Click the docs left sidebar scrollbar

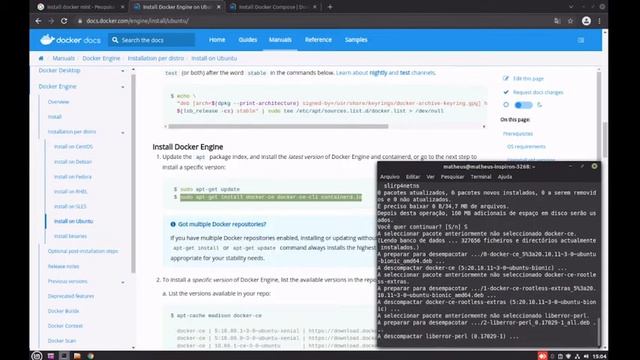133,173
